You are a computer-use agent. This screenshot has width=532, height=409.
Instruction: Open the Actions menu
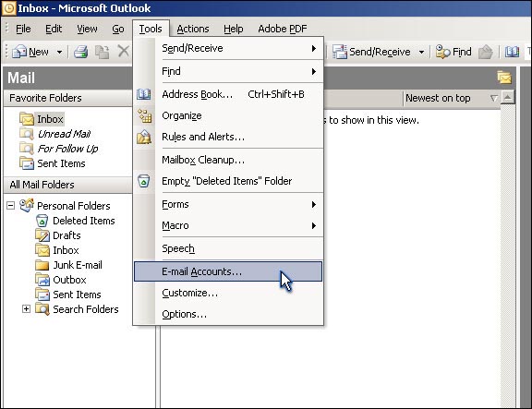(193, 29)
